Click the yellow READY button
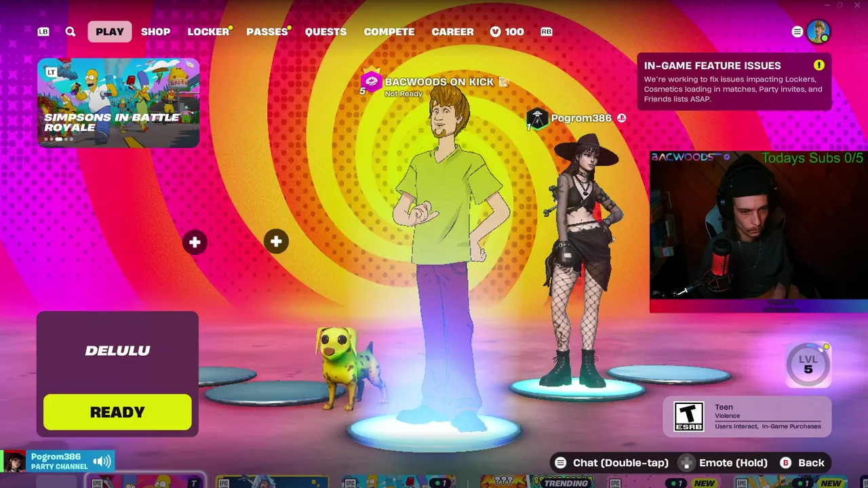The image size is (868, 488). (x=117, y=412)
